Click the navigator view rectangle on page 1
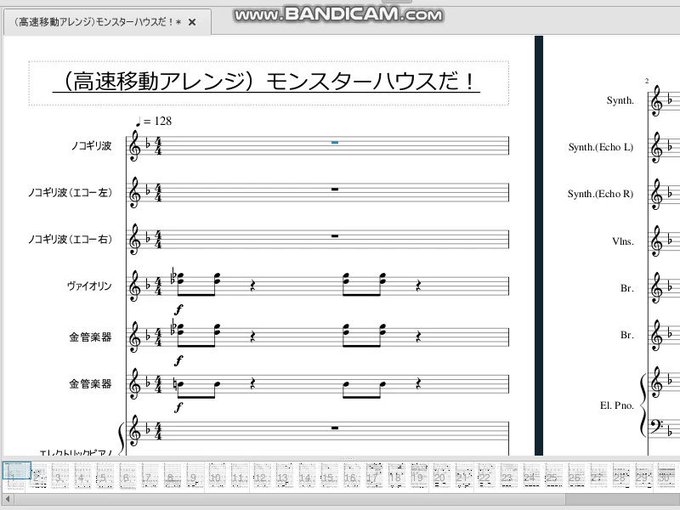The width and height of the screenshot is (680, 510). [x=17, y=471]
